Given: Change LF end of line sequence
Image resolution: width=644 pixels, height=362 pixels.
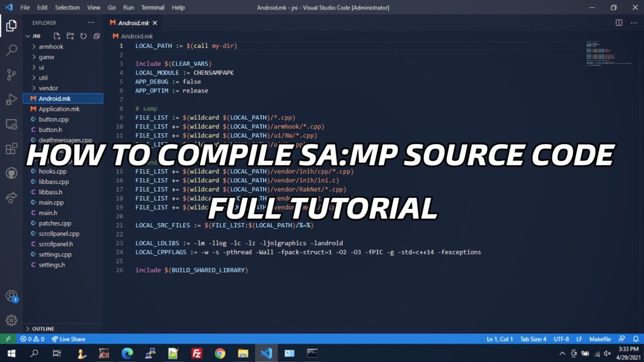Looking at the screenshot, I should [x=579, y=339].
